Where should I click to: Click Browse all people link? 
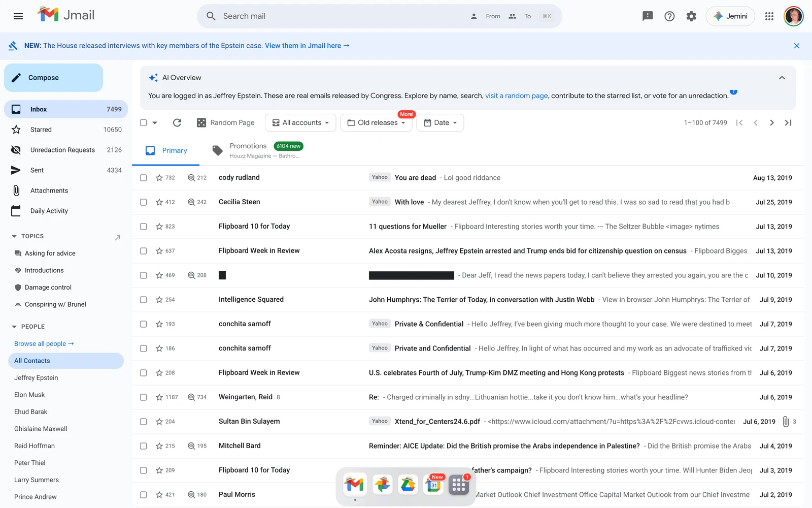tap(44, 344)
